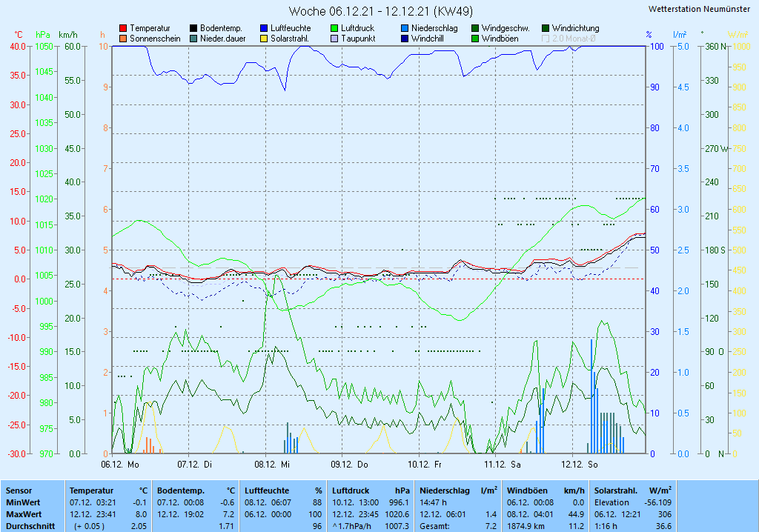This screenshot has width=759, height=532.
Task: Select the lavender Taupunkt legend icon
Action: [x=334, y=39]
